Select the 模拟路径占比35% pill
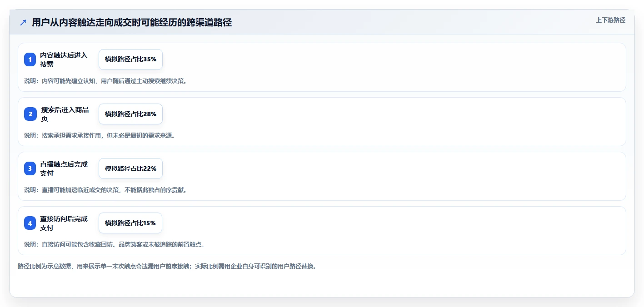This screenshot has width=644, height=307. (x=130, y=59)
